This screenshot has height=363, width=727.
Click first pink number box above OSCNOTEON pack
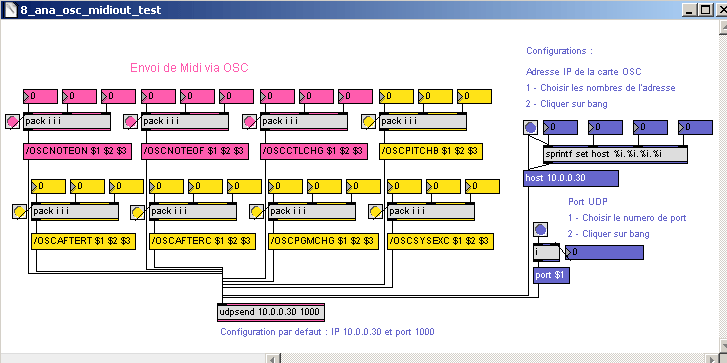pyautogui.click(x=40, y=96)
